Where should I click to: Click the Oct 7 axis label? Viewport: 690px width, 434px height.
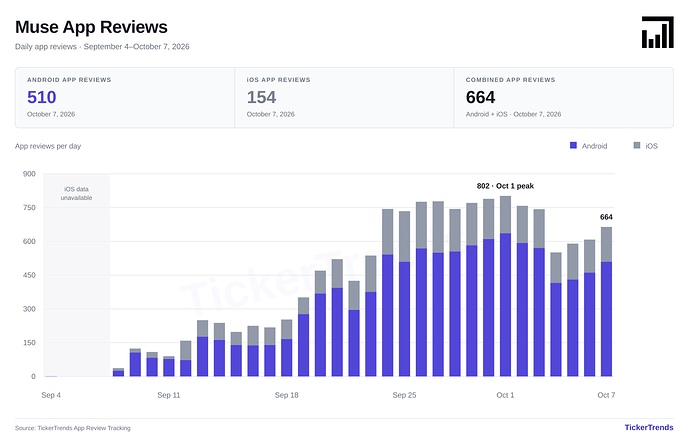pos(606,395)
